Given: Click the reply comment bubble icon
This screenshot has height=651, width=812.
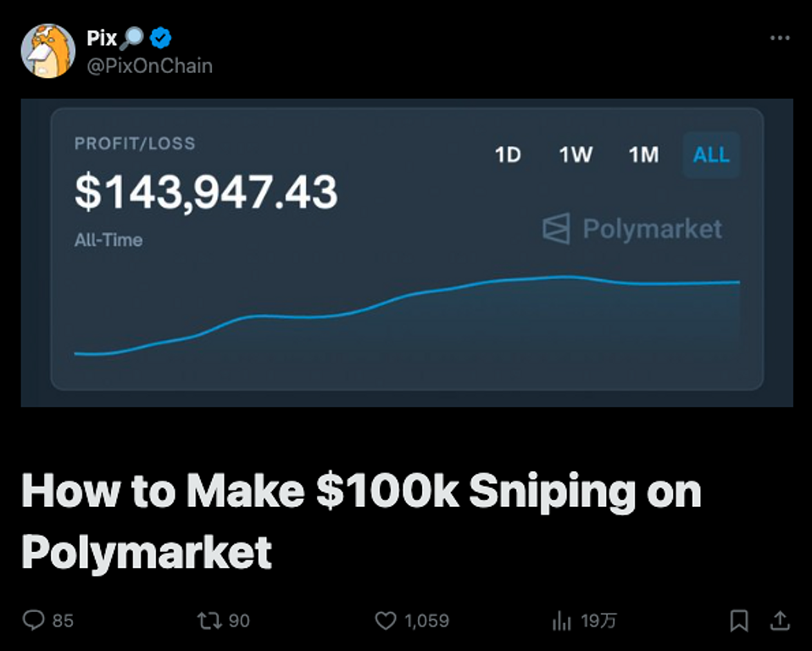Looking at the screenshot, I should pos(33,620).
